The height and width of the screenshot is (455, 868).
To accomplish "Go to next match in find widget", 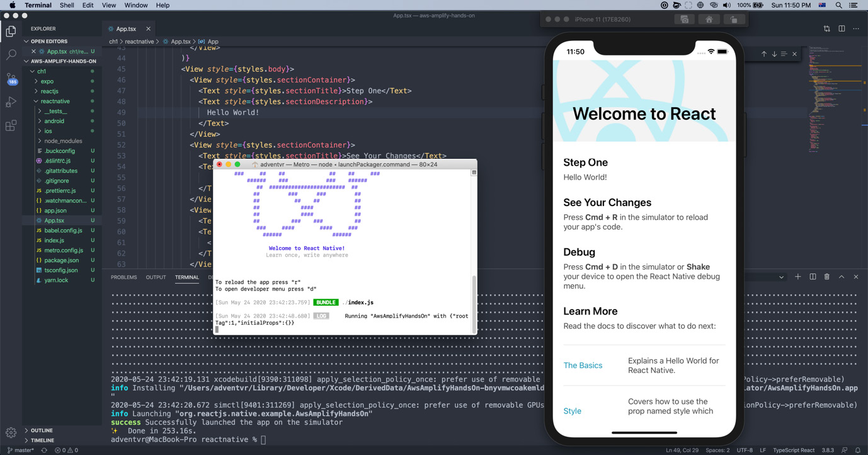I will [774, 54].
